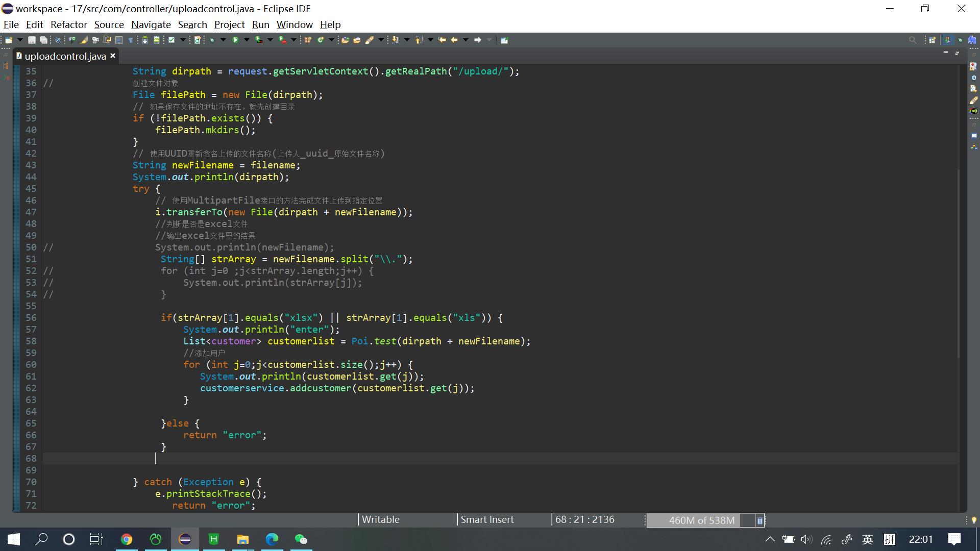Click the Pin Editor icon
980x551 pixels.
504,40
